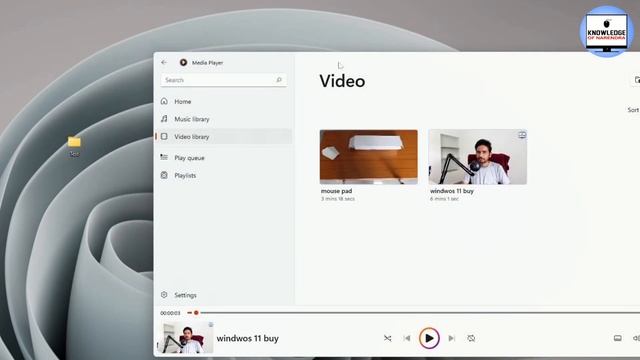Click the 3 mins 18 secs duration
640x360 pixels.
click(x=338, y=199)
